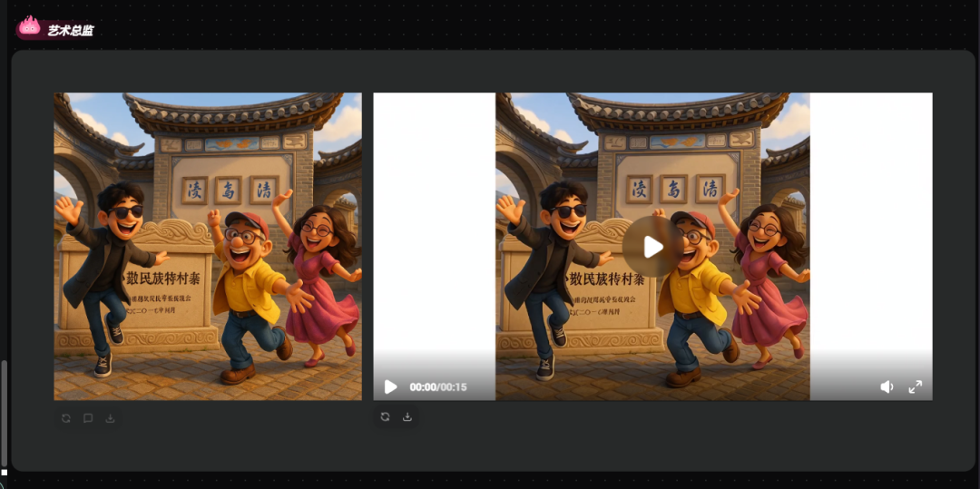Regenerate the video result
Screen dimensions: 980x489
click(x=385, y=416)
